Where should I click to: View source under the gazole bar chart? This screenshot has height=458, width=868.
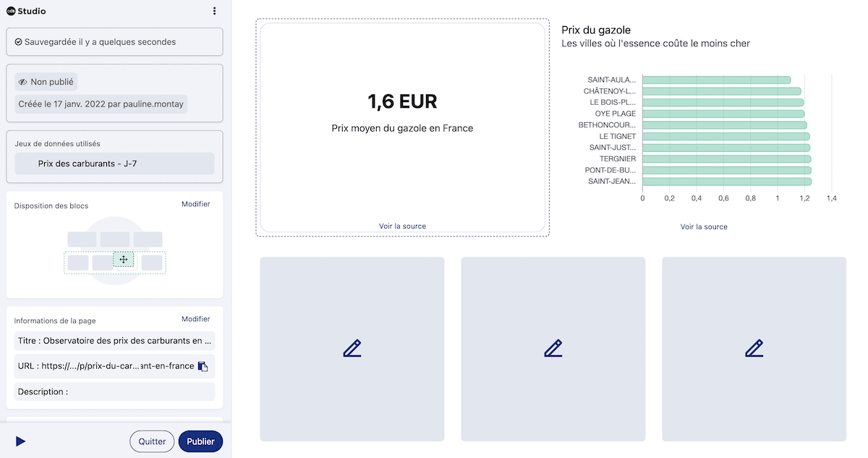click(704, 227)
